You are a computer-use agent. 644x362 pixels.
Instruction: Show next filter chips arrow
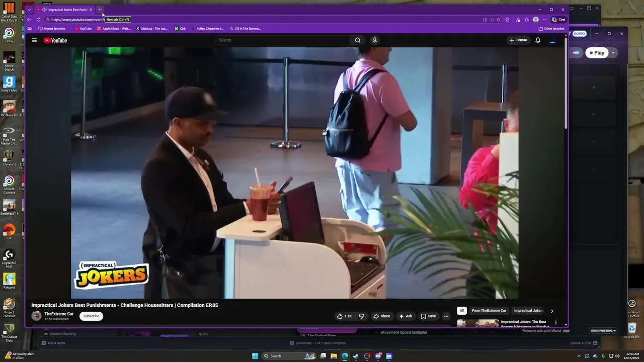point(551,311)
